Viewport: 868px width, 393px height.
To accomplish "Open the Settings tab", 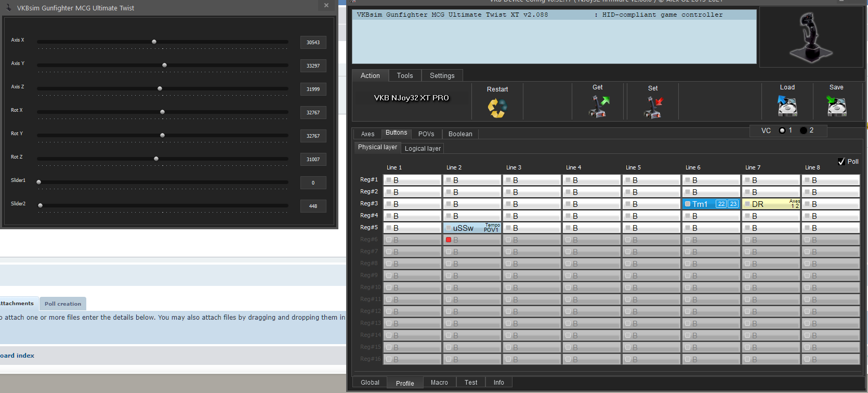I will (x=442, y=75).
